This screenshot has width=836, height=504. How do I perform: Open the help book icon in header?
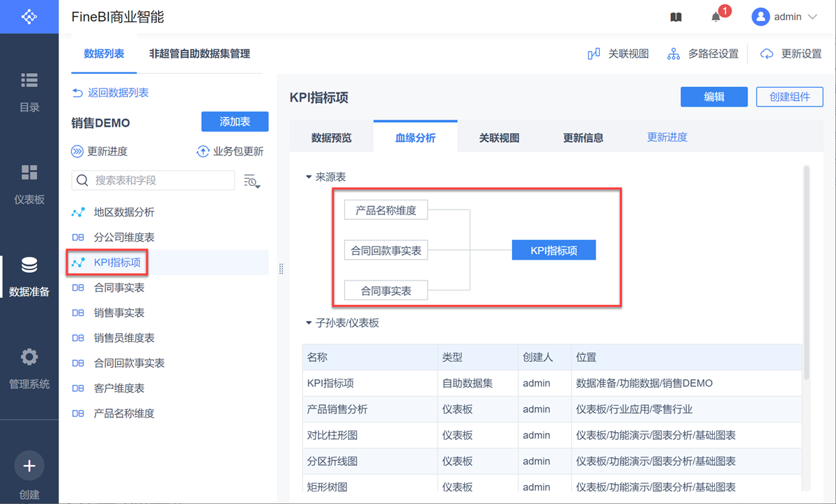676,17
